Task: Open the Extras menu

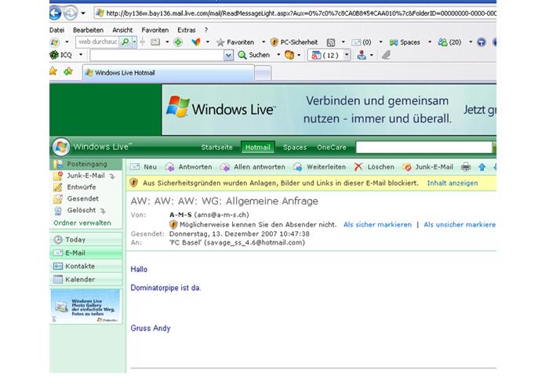Action: pos(187,29)
